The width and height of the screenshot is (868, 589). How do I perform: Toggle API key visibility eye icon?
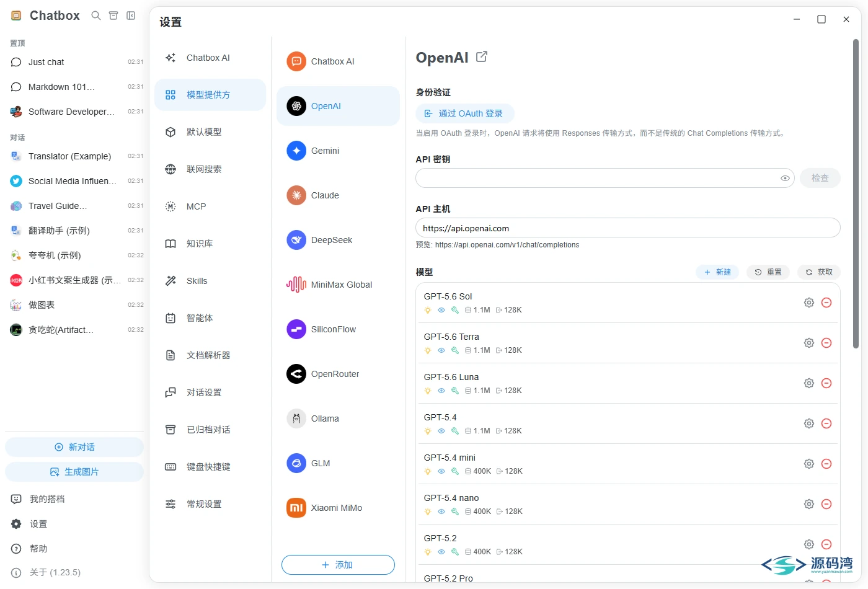click(785, 178)
